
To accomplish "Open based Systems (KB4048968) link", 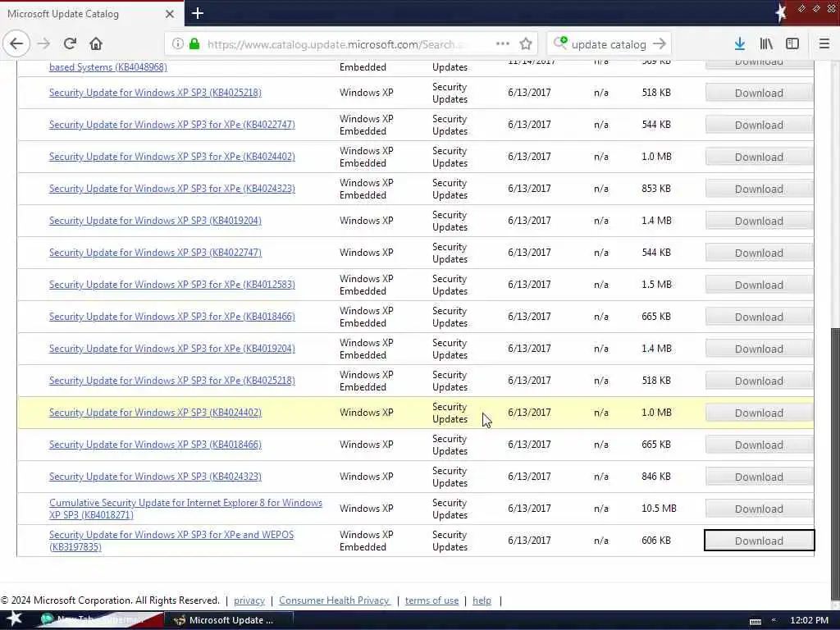I will [x=108, y=67].
